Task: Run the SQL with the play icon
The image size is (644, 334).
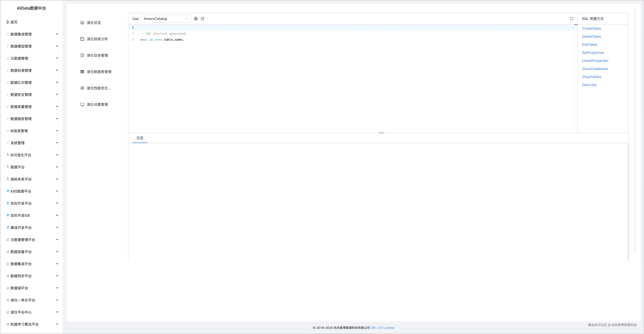Action: [196, 19]
